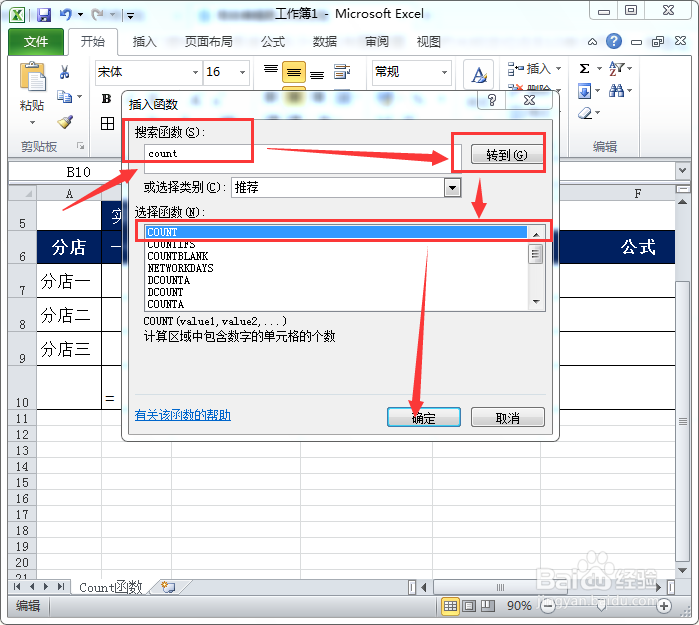Screen dimensions: 699x625
Task: Open the AutoSum dropdown arrow
Action: pyautogui.click(x=599, y=68)
